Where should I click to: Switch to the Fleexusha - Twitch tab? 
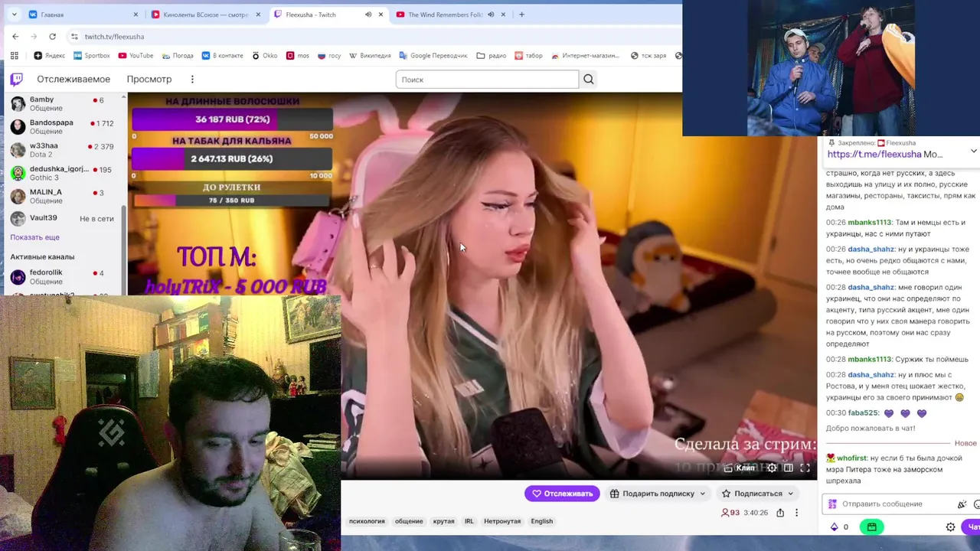[x=328, y=15]
